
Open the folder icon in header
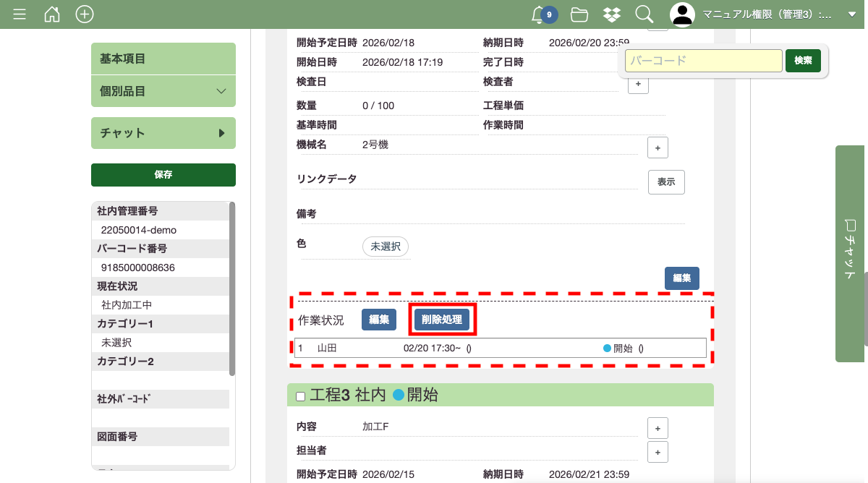pos(579,14)
